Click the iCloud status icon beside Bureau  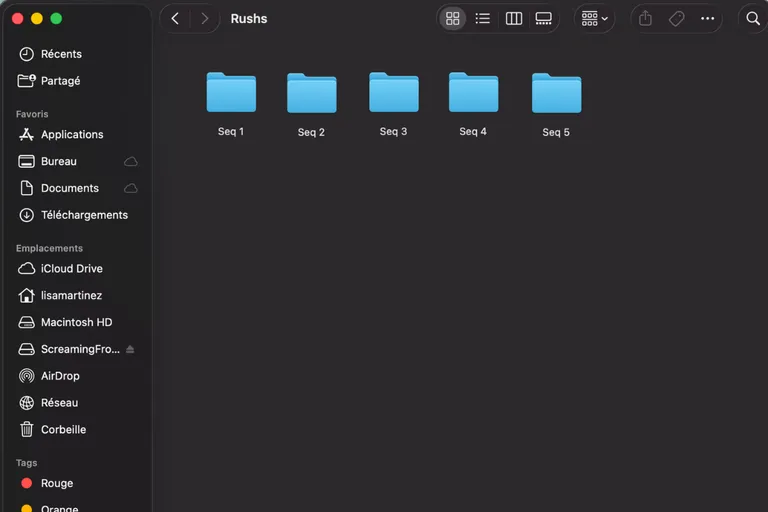tap(131, 161)
